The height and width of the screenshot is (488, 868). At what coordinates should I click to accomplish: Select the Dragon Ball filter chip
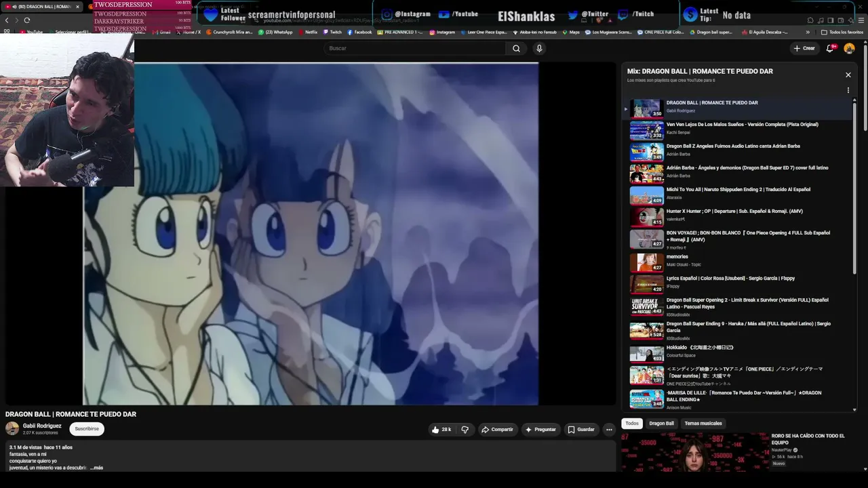(x=661, y=423)
